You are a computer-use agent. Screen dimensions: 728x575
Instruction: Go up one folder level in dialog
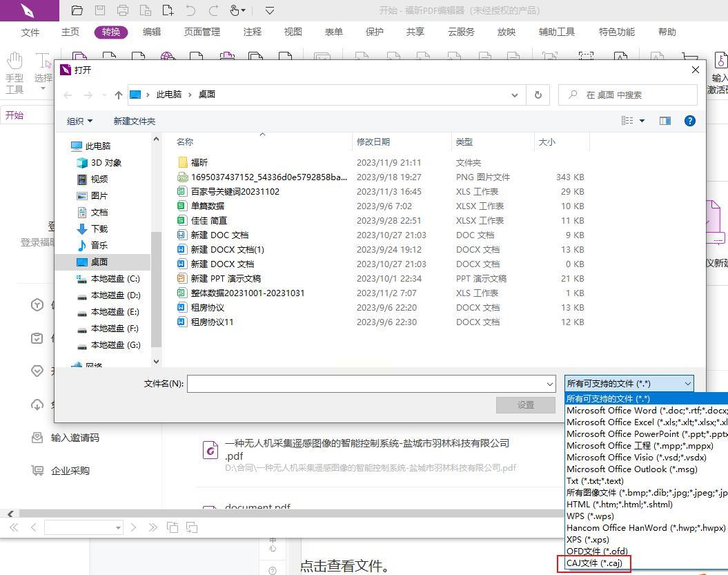tap(119, 95)
